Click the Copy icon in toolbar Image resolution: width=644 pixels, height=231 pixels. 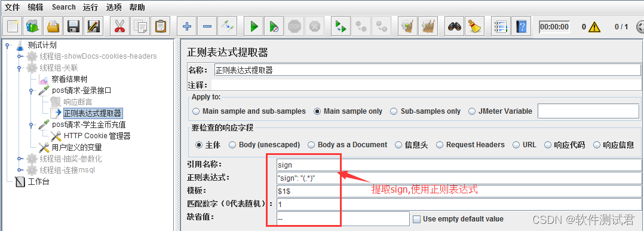point(140,27)
